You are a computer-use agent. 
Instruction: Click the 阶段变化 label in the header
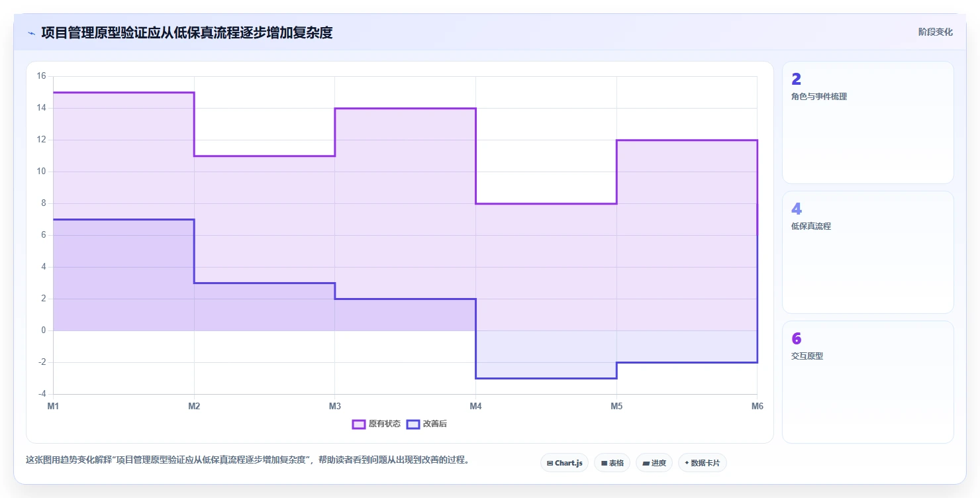pyautogui.click(x=936, y=32)
